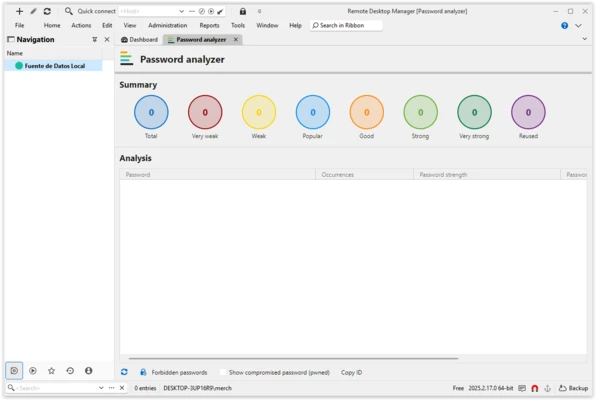The image size is (596, 400).
Task: Click the horizontal scrollbar under Analysis grid
Action: click(293, 358)
